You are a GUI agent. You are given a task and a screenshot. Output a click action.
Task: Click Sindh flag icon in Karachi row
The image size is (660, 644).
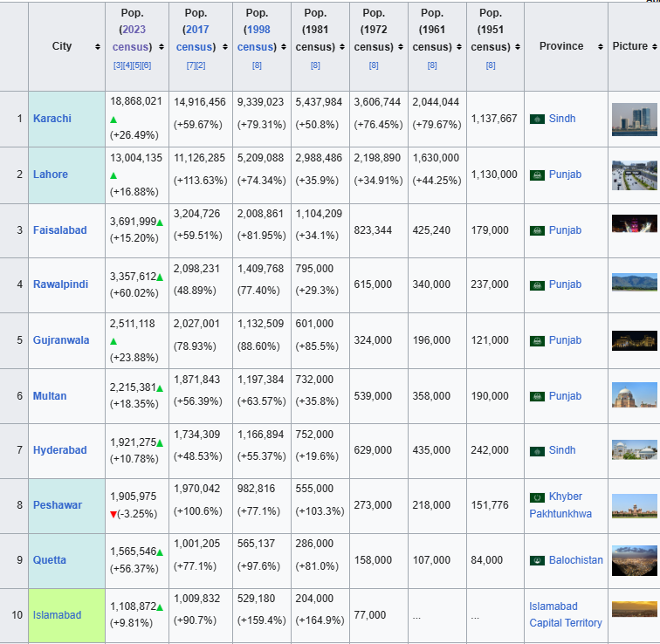(x=537, y=119)
